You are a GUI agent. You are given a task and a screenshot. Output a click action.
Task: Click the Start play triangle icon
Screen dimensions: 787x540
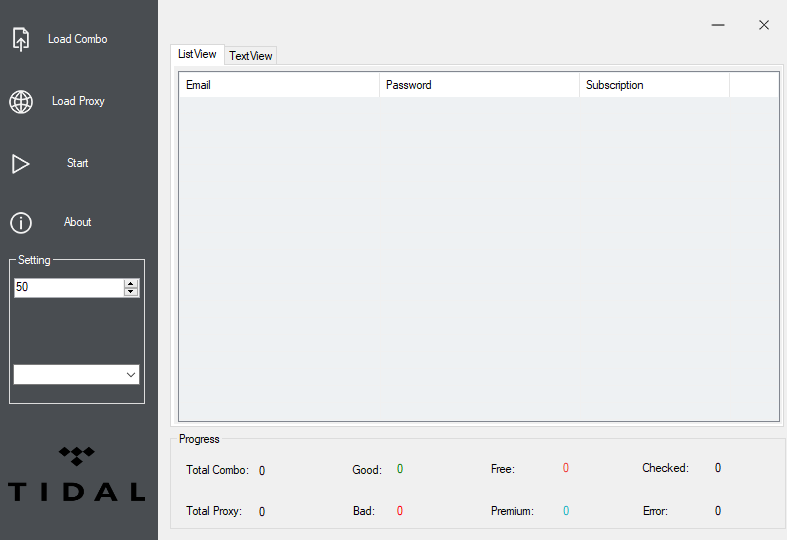21,164
